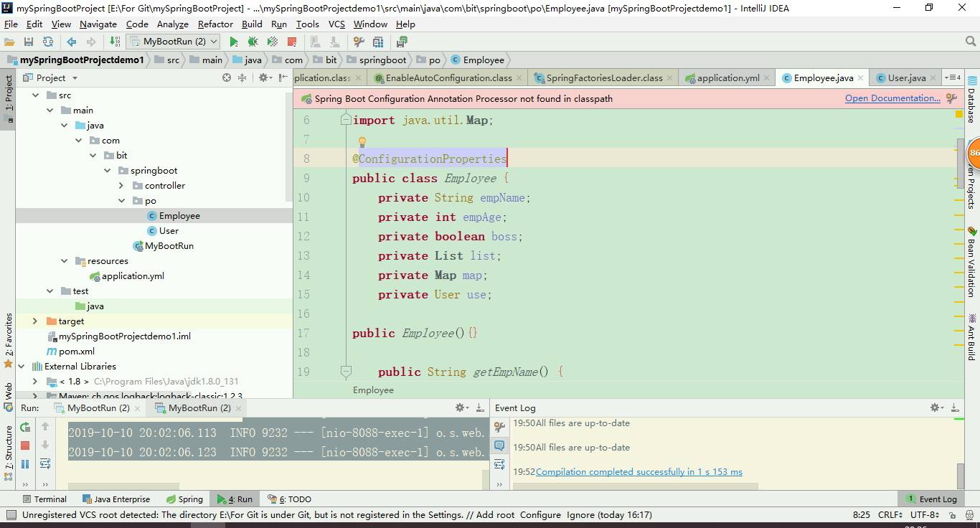The image size is (980, 528).
Task: Click the editor's vertical scrollbar
Action: tap(960, 163)
